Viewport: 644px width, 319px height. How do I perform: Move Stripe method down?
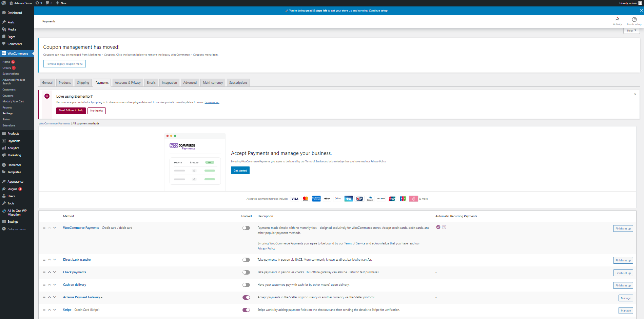(x=55, y=310)
